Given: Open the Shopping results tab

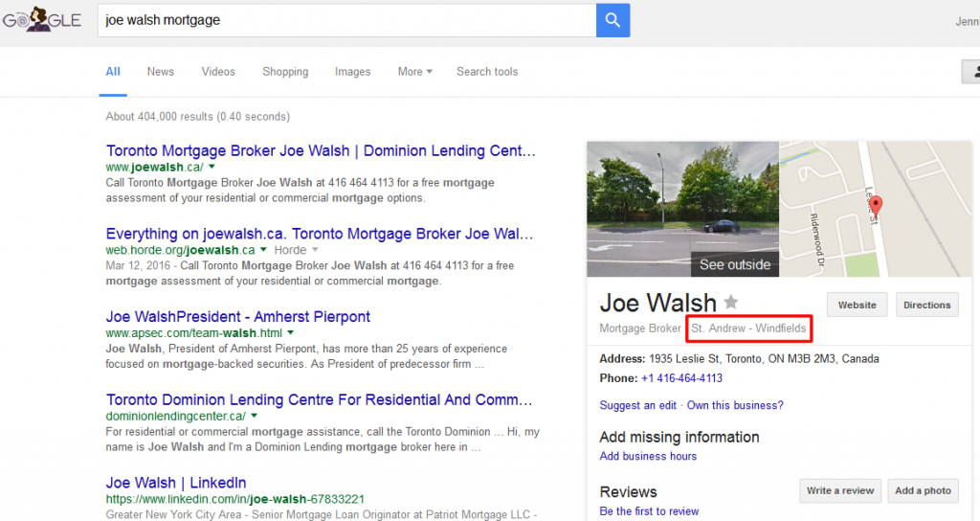Looking at the screenshot, I should 285,72.
